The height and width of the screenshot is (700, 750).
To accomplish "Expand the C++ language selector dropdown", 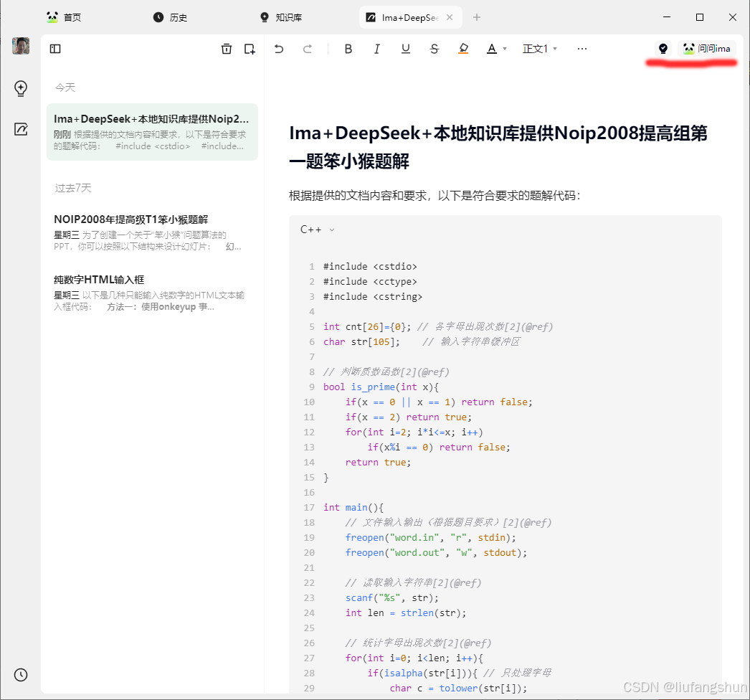I will click(317, 230).
